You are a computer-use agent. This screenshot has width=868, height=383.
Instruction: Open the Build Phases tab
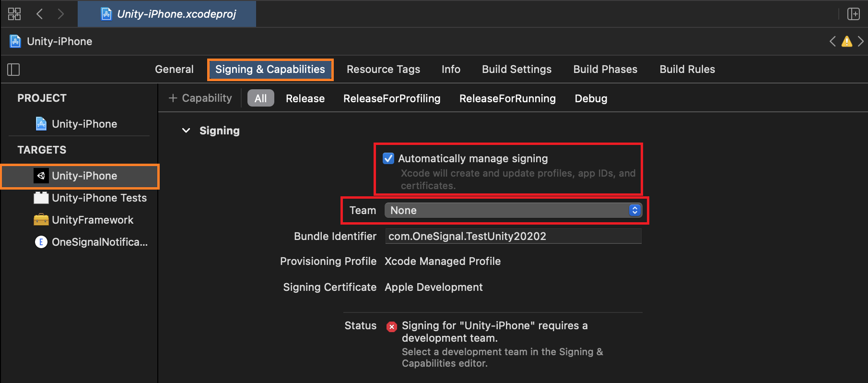(605, 69)
